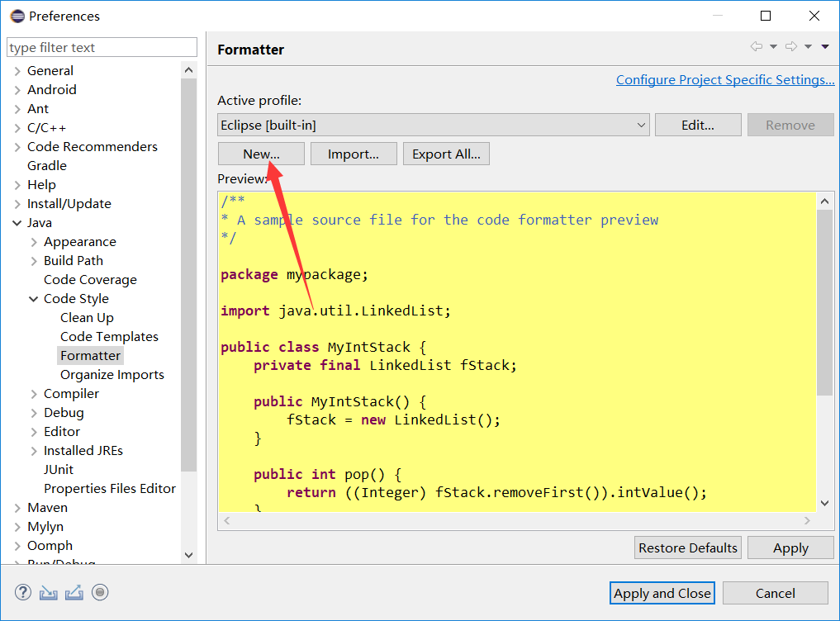The image size is (840, 621).
Task: Expand the Help tree node
Action: [x=17, y=185]
